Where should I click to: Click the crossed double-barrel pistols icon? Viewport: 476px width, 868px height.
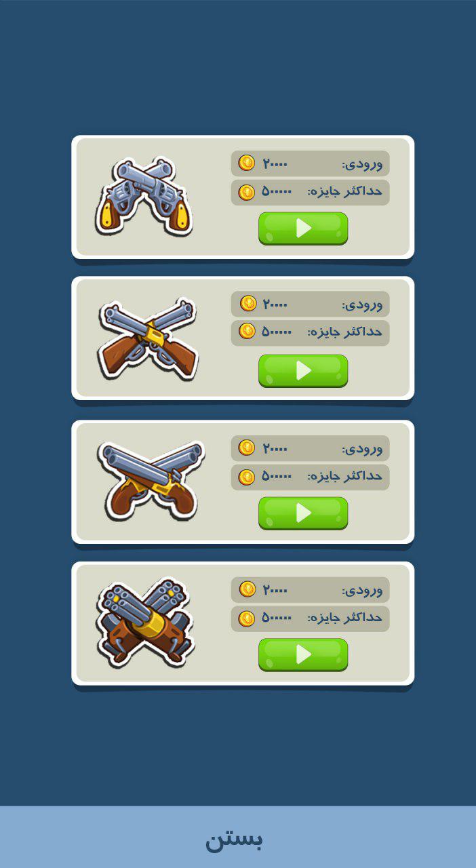point(150,481)
